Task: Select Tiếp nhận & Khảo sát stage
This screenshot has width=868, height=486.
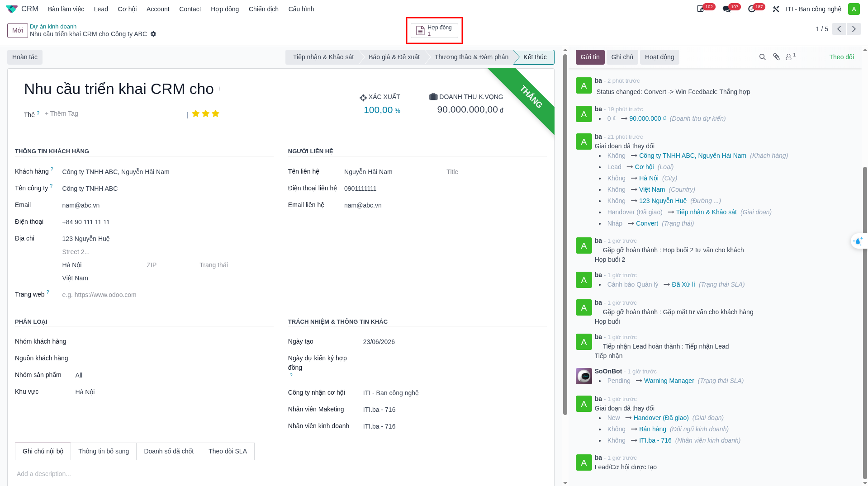Action: click(x=323, y=57)
